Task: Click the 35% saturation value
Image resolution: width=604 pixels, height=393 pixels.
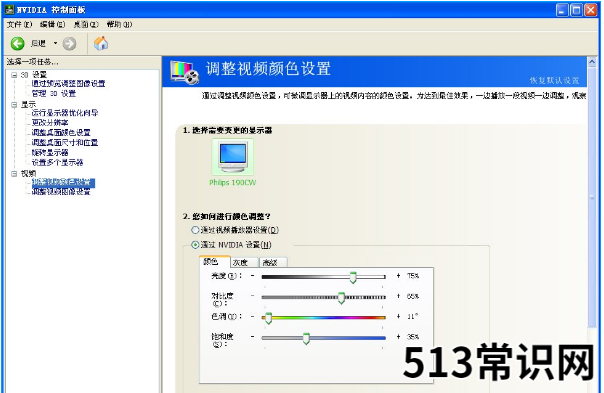Action: coord(413,337)
